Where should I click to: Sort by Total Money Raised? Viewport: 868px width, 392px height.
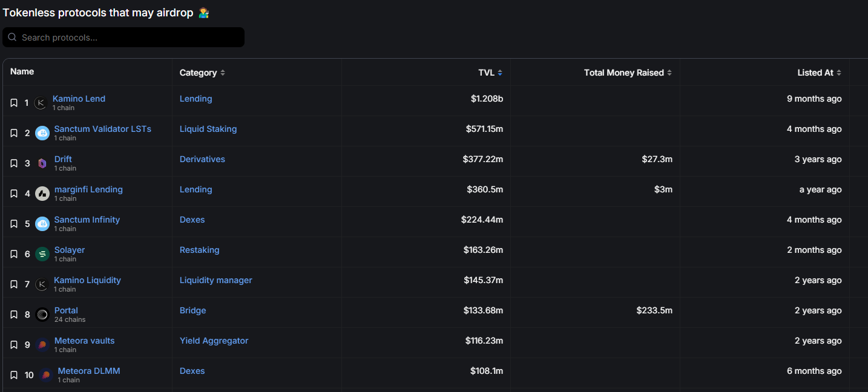[x=628, y=73]
